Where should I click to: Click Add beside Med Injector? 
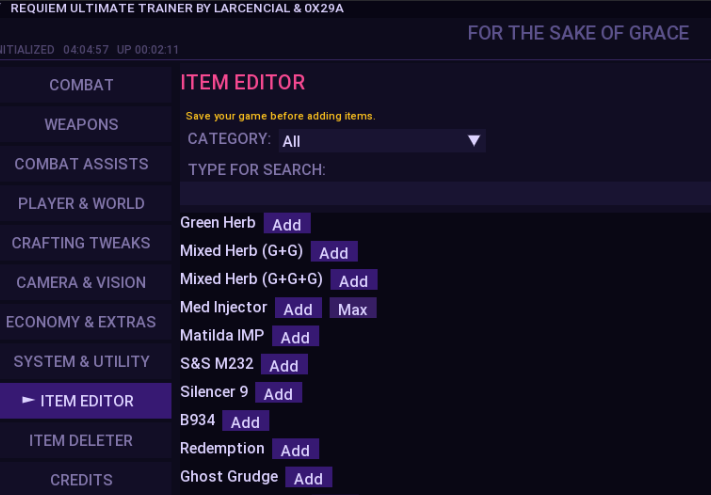coord(297,309)
